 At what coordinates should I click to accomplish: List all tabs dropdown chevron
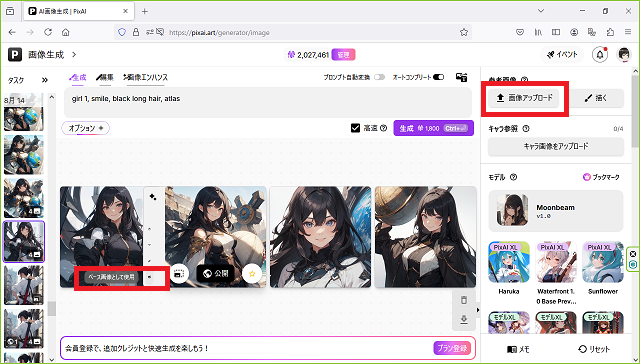pos(541,11)
